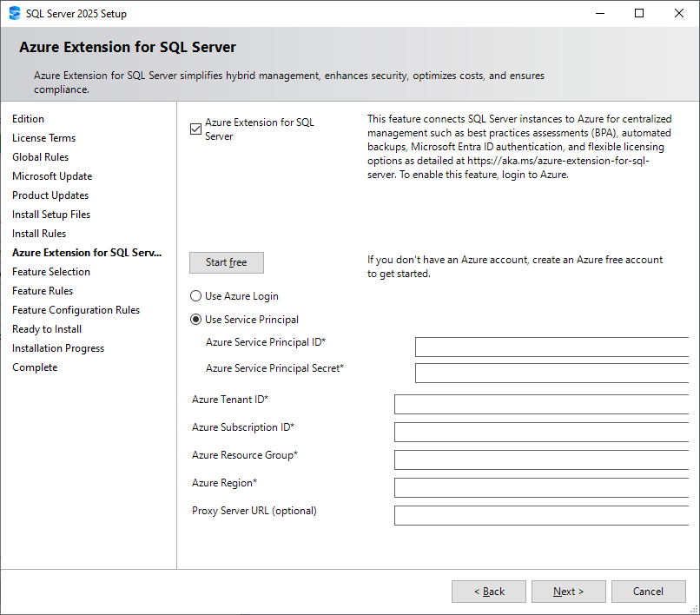Close the SQL Server 2025 Setup window
Screen dimensions: 700x615
(x=679, y=13)
